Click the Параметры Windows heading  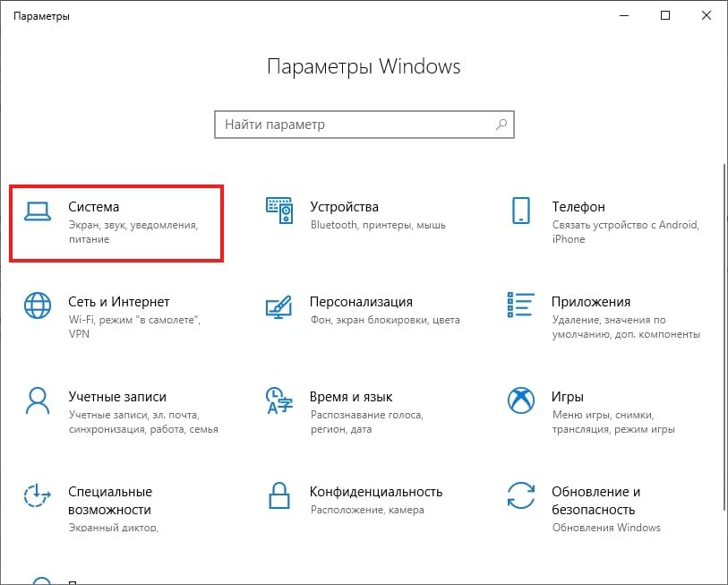(x=364, y=66)
